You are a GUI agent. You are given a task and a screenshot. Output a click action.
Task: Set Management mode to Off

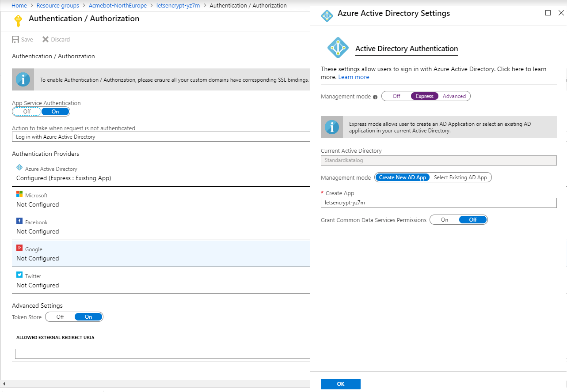coord(396,96)
